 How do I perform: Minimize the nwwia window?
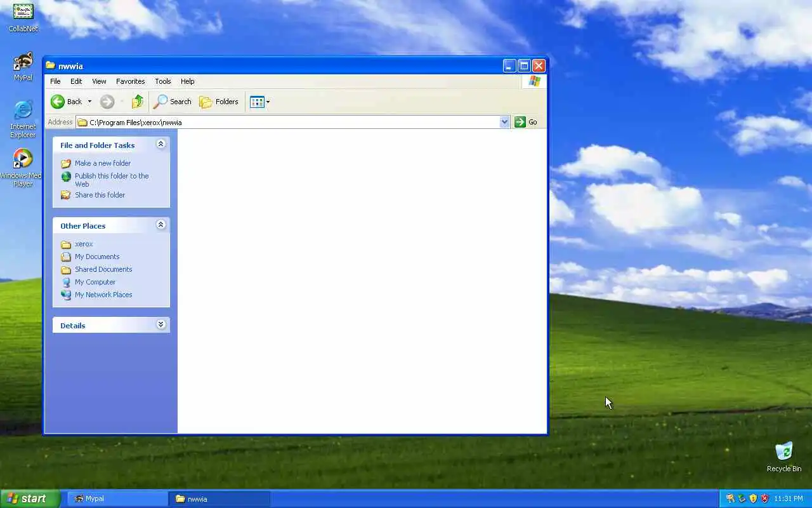click(509, 65)
